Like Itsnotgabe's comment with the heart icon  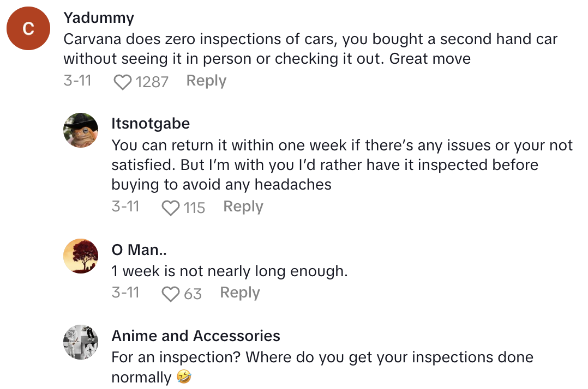click(x=171, y=208)
